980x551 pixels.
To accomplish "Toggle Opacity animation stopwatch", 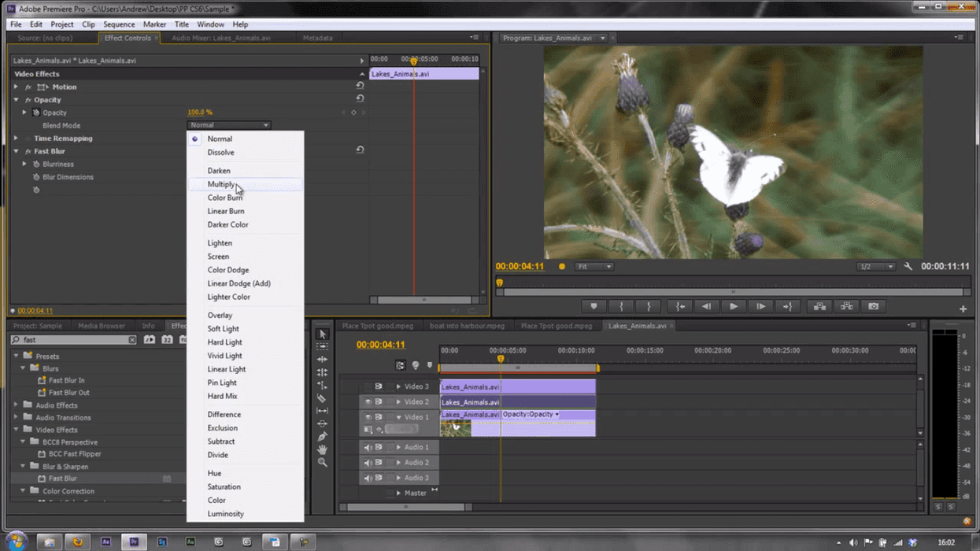I will click(36, 113).
